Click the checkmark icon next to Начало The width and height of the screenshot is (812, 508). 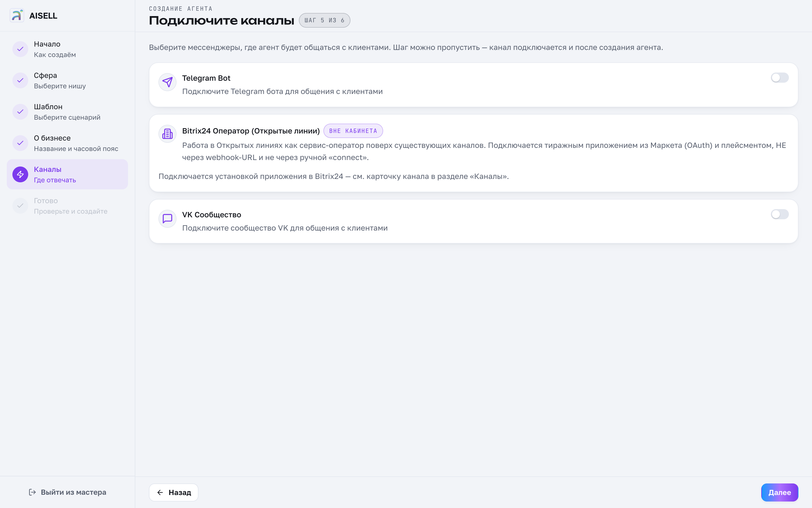pos(20,49)
